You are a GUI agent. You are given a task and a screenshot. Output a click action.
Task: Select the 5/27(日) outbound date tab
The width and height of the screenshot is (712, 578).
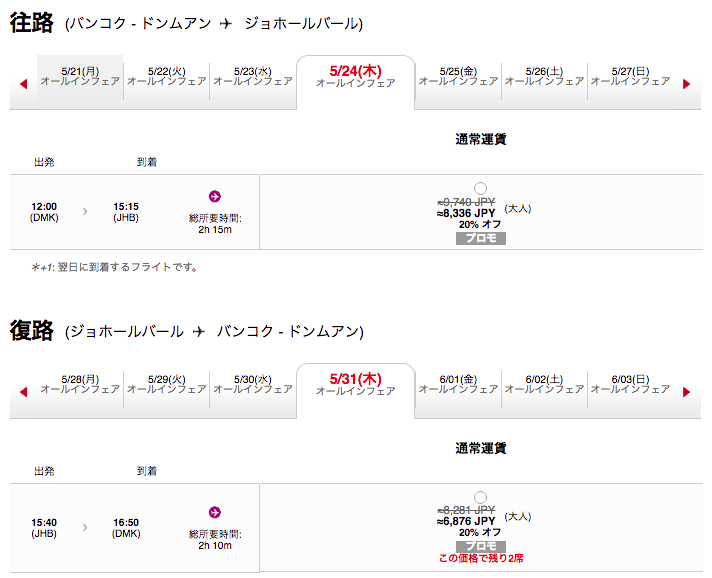click(x=630, y=77)
